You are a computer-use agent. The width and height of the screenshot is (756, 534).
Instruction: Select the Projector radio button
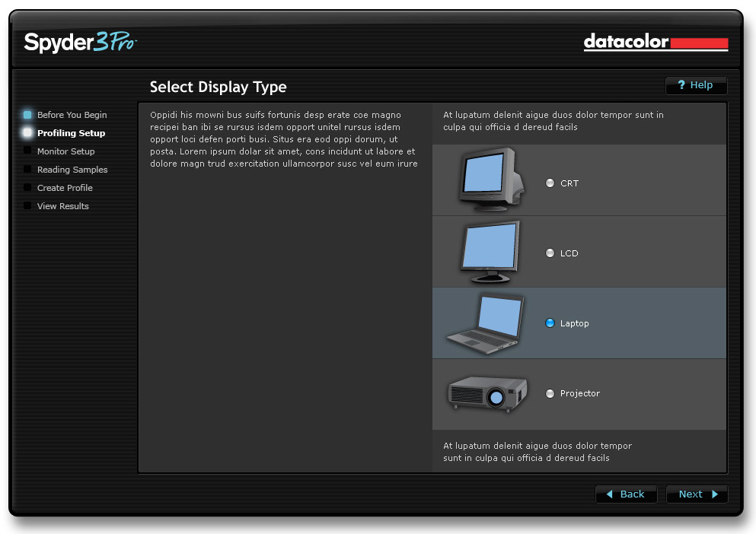coord(550,393)
